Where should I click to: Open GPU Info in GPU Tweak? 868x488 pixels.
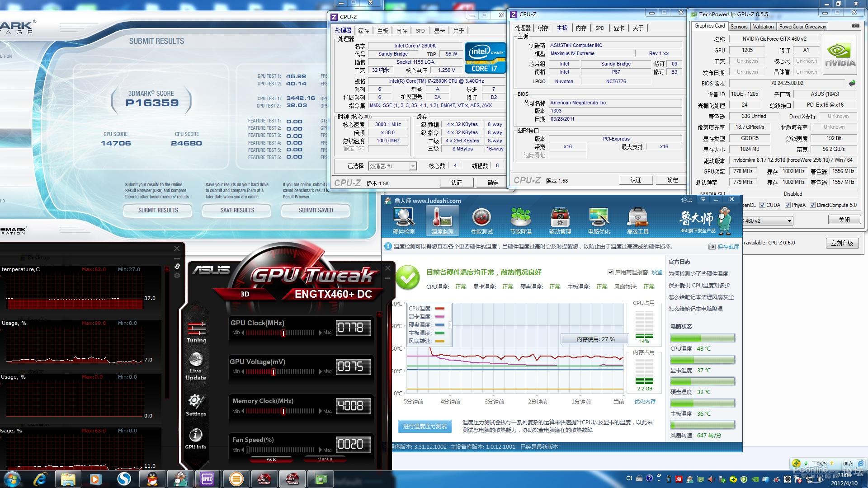pos(195,439)
